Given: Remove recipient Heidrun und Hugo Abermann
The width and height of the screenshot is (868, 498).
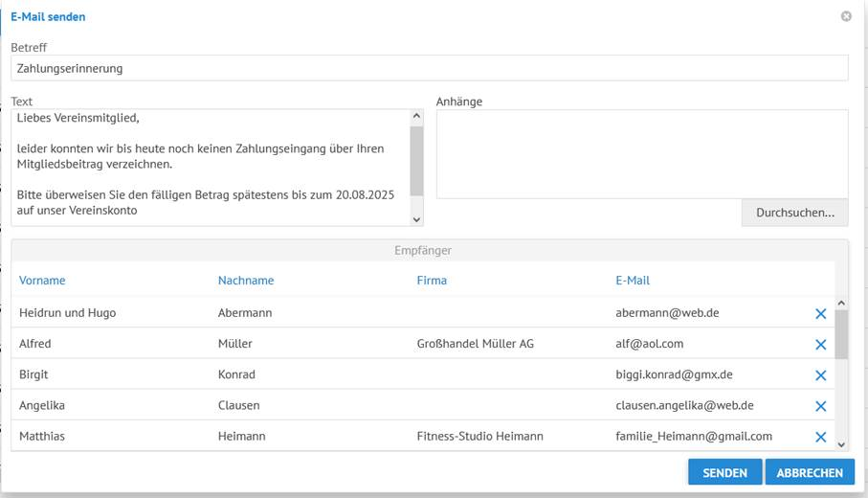Looking at the screenshot, I should pyautogui.click(x=820, y=313).
